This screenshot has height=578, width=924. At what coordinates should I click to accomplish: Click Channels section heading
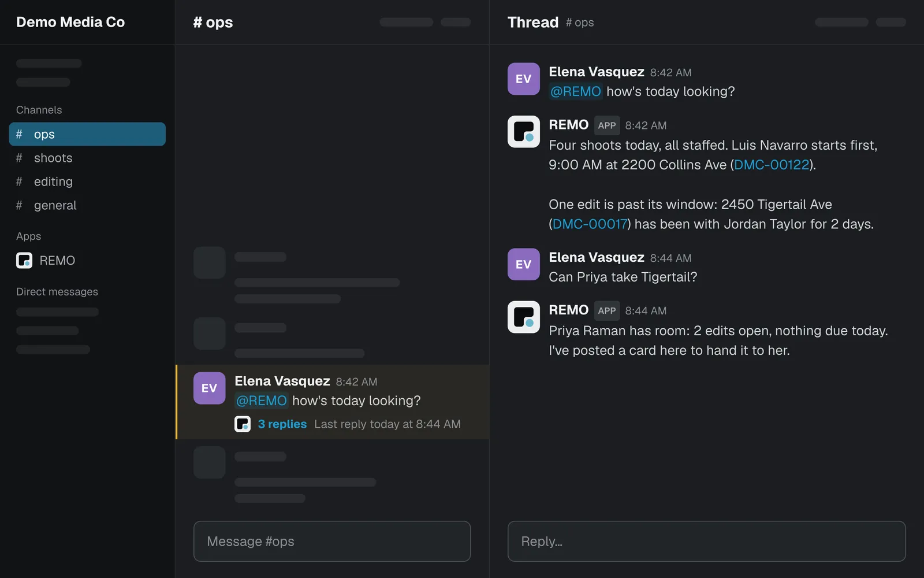tap(39, 110)
